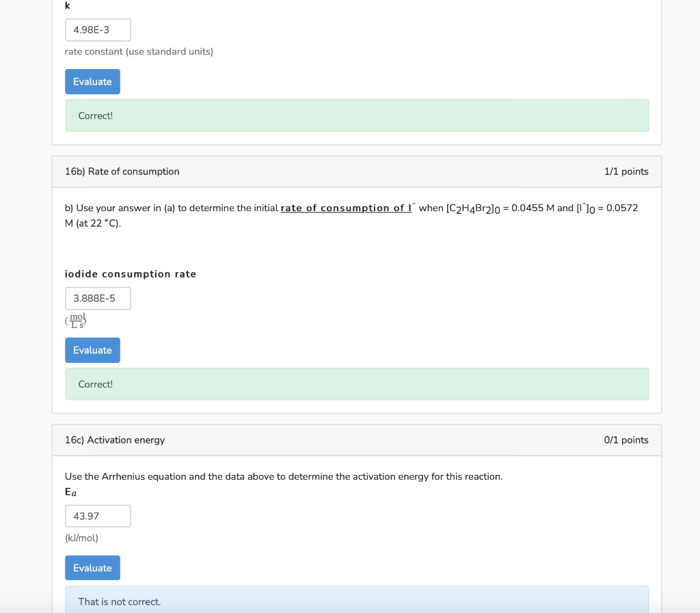
Task: Click the Correct! banner in section 16b
Action: point(357,384)
